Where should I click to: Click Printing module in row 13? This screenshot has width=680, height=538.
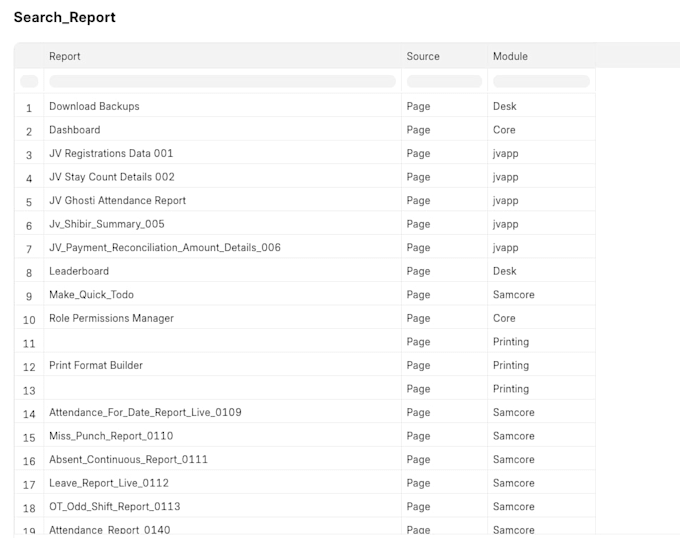511,389
